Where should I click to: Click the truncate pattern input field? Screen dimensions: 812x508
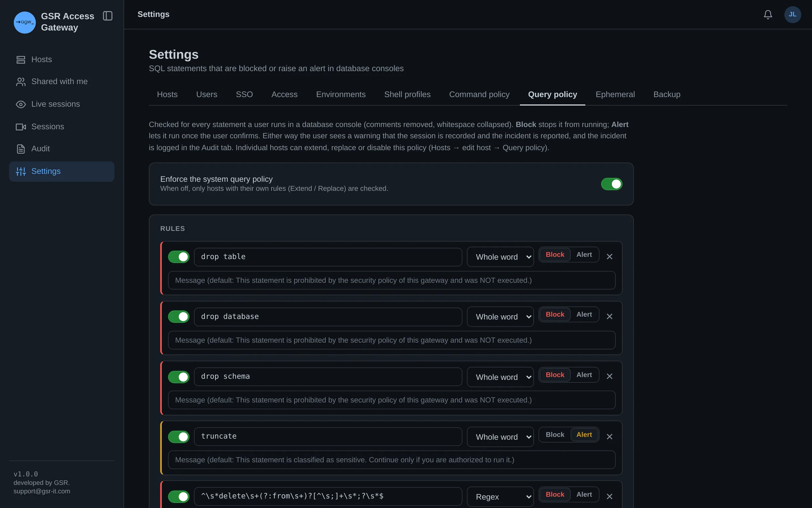click(x=328, y=437)
